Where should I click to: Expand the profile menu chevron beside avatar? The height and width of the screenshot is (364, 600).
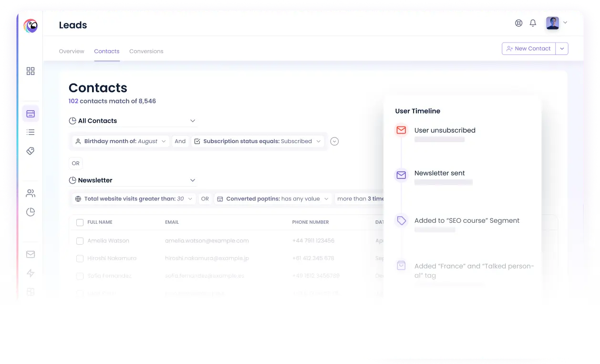pyautogui.click(x=565, y=22)
